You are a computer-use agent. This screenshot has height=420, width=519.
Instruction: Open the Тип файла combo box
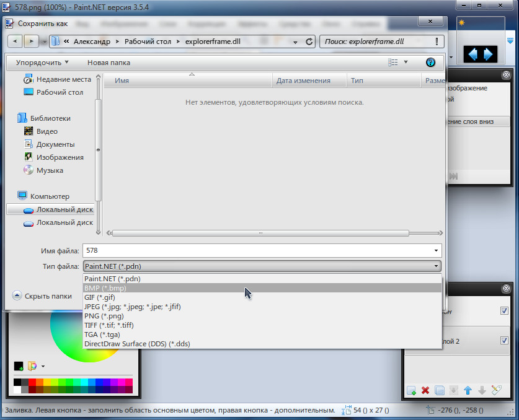pos(262,266)
